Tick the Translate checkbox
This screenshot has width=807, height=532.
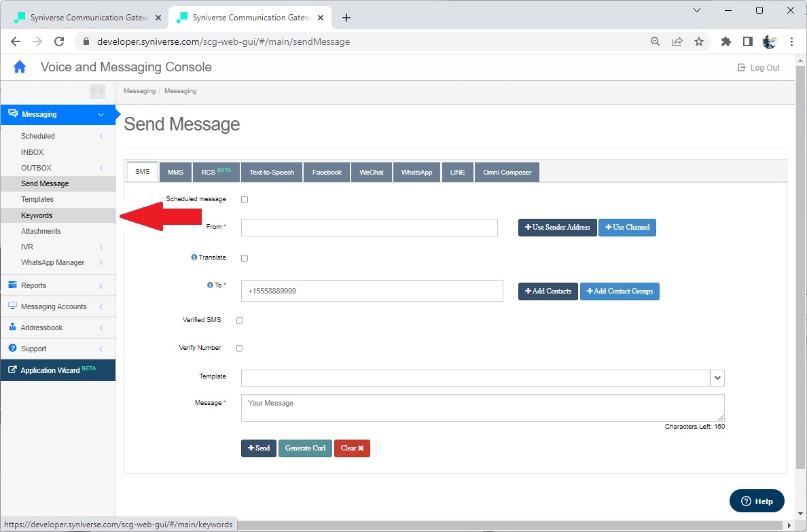pos(245,258)
